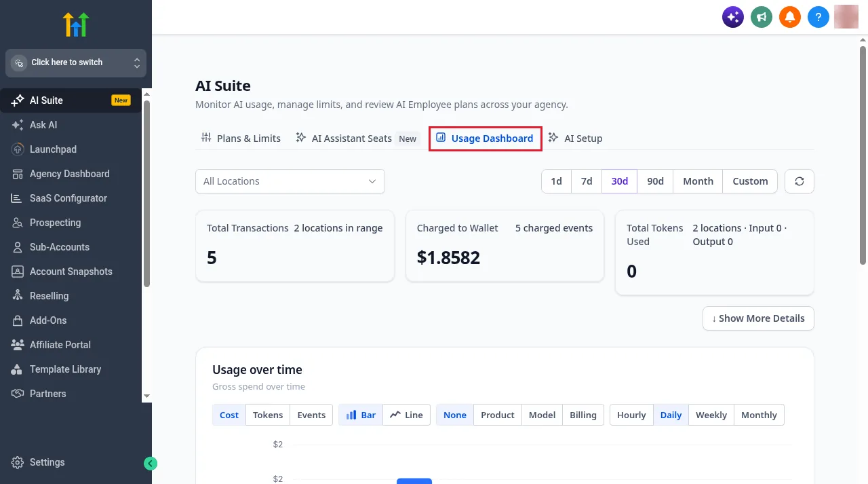Click the $1.8582 wallet amount

448,258
